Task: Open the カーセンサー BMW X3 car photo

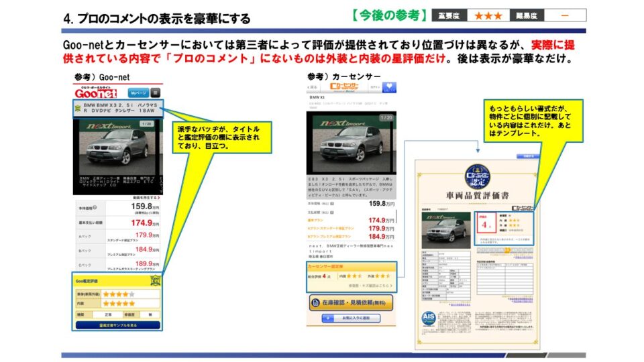Action: pyautogui.click(x=352, y=143)
